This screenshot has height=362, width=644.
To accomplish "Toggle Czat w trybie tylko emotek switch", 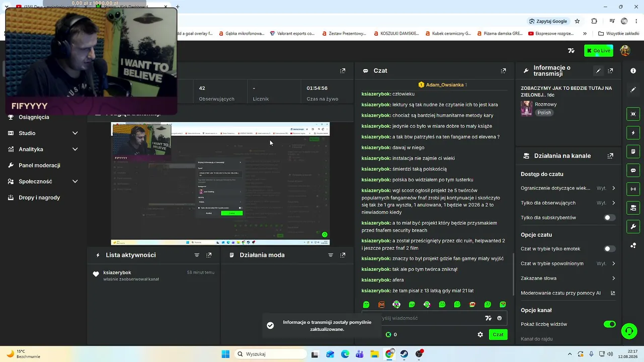I will tap(609, 249).
